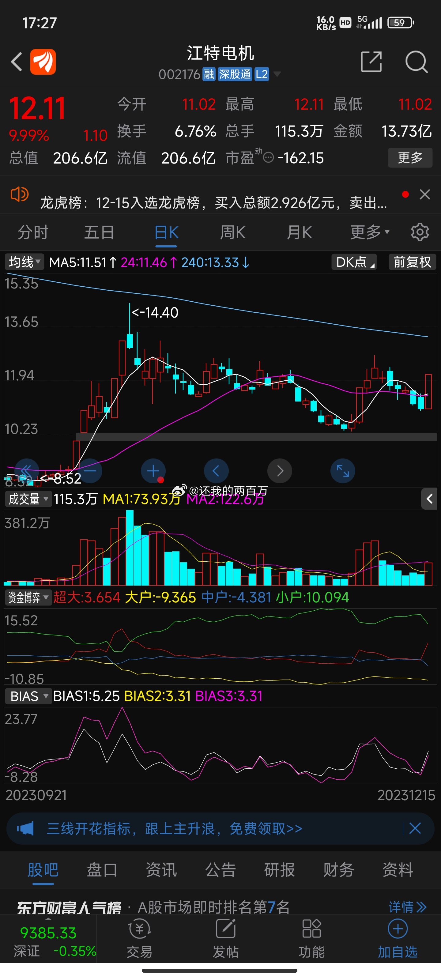Tap the orange speaker announcement icon
The image size is (441, 980).
(19, 194)
